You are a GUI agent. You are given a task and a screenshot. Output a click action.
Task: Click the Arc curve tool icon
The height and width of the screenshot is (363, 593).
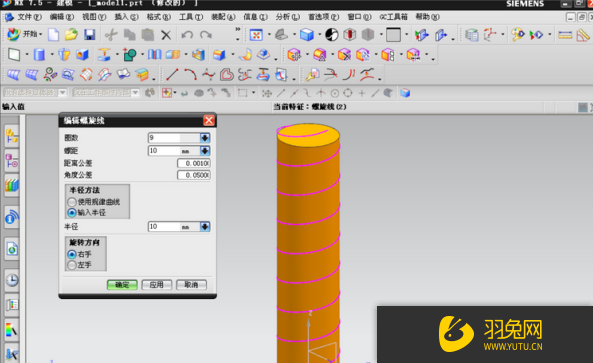click(190, 74)
